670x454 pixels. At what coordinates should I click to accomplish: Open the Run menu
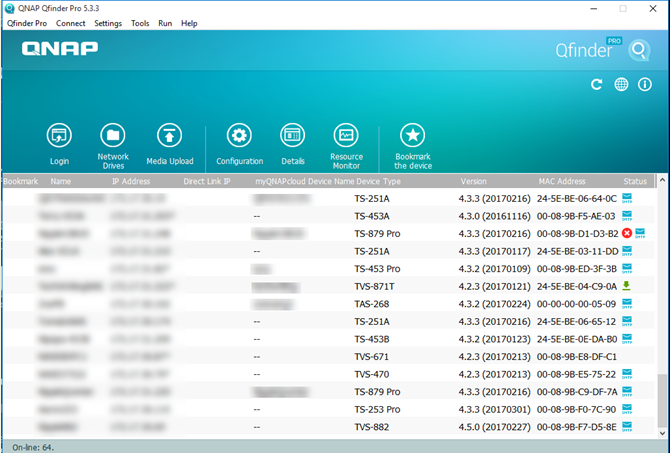(x=165, y=24)
